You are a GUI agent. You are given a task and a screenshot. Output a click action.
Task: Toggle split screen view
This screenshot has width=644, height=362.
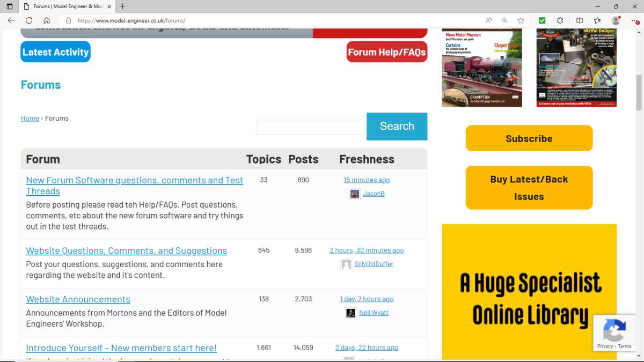580,20
